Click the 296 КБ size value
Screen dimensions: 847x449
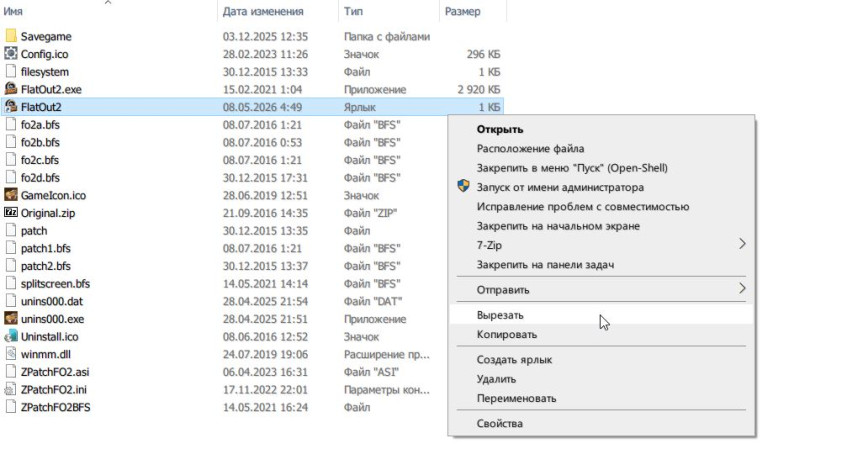[x=483, y=54]
